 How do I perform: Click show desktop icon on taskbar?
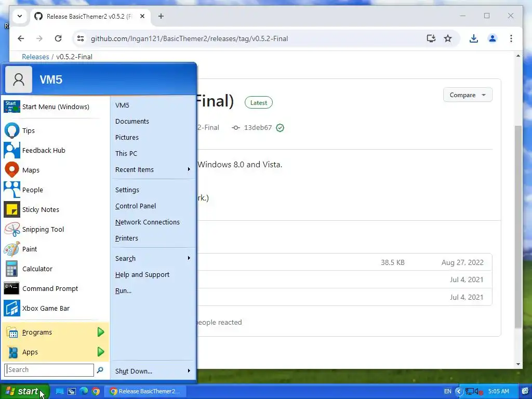click(59, 391)
